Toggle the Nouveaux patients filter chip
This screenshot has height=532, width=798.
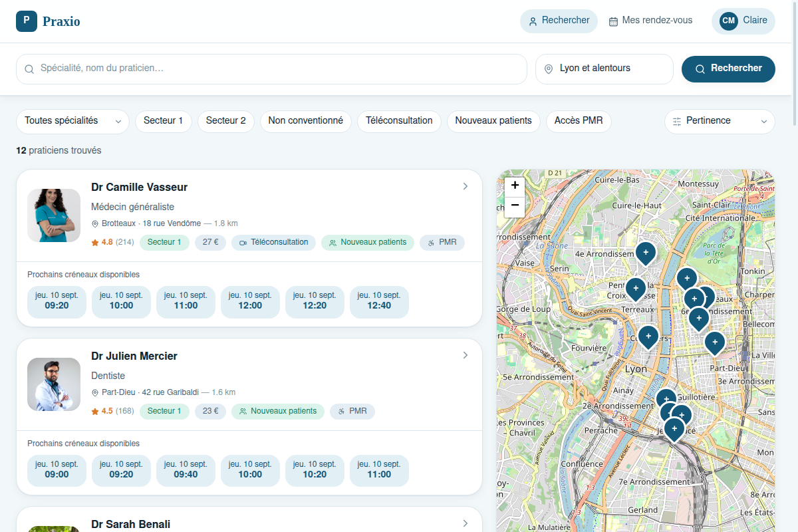[493, 121]
